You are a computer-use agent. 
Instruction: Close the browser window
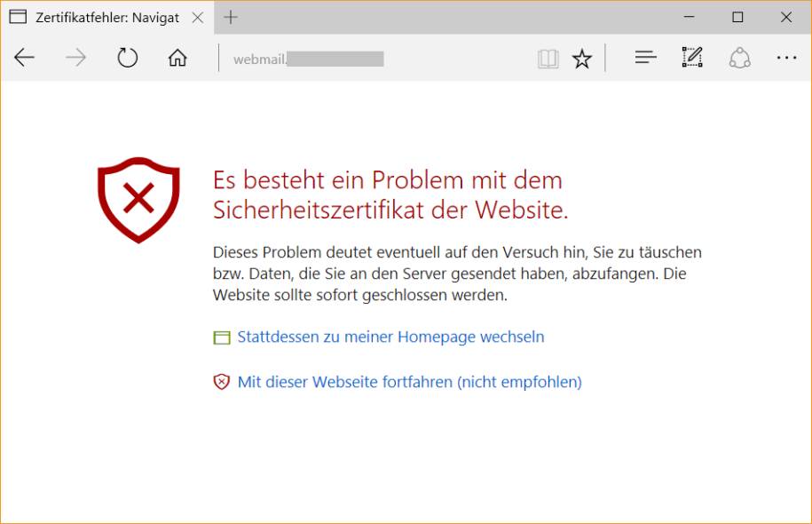tap(786, 17)
